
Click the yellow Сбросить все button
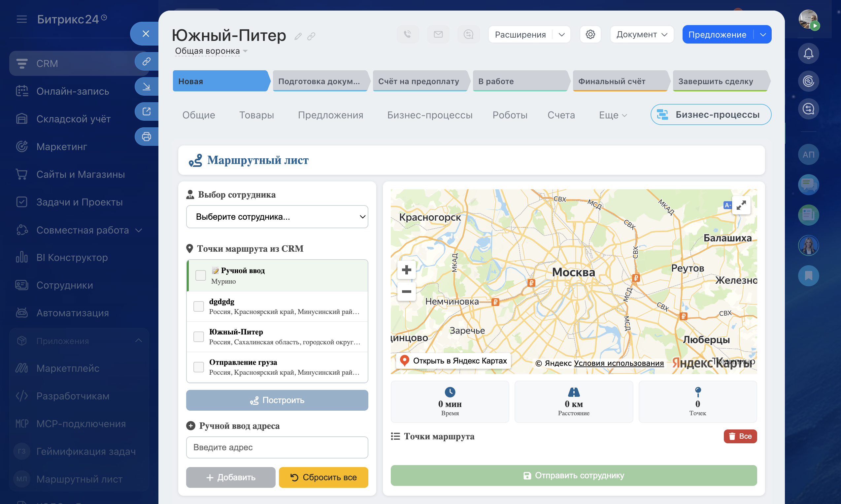(323, 477)
